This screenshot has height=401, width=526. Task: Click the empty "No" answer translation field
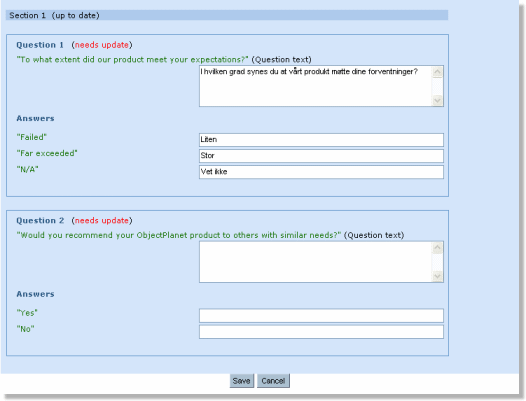(x=321, y=332)
